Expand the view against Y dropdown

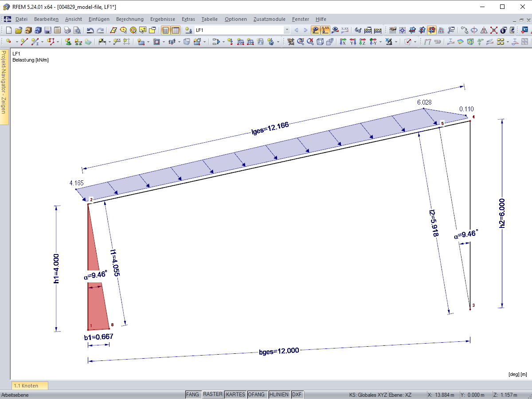380,42
